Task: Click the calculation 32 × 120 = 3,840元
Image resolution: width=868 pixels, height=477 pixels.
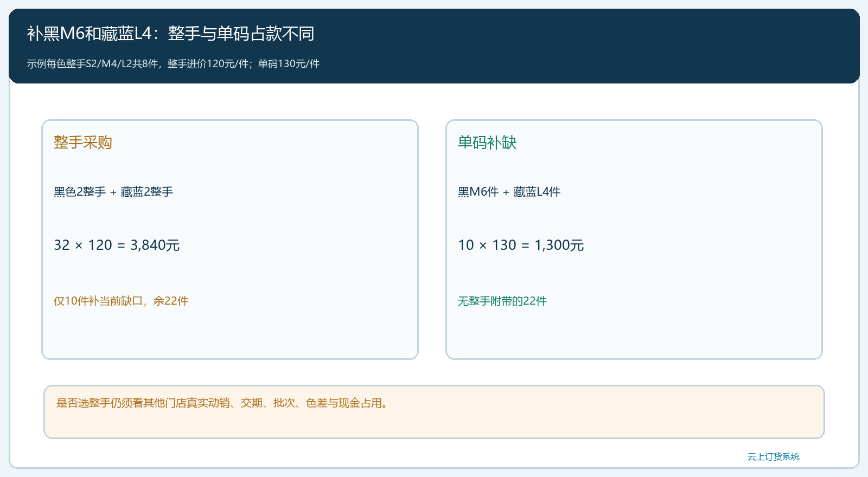Action: [x=117, y=246]
